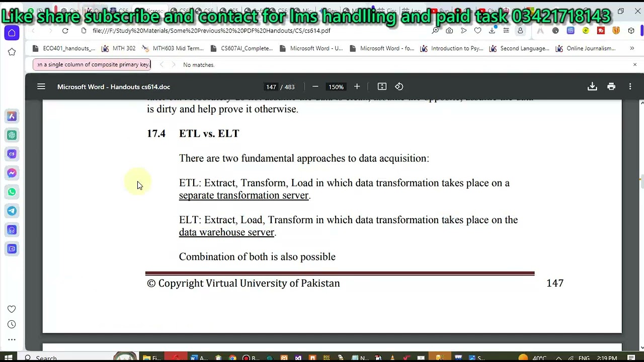644x362 pixels.
Task: Open bookmarks star in the Opera sidebar
Action: click(12, 52)
